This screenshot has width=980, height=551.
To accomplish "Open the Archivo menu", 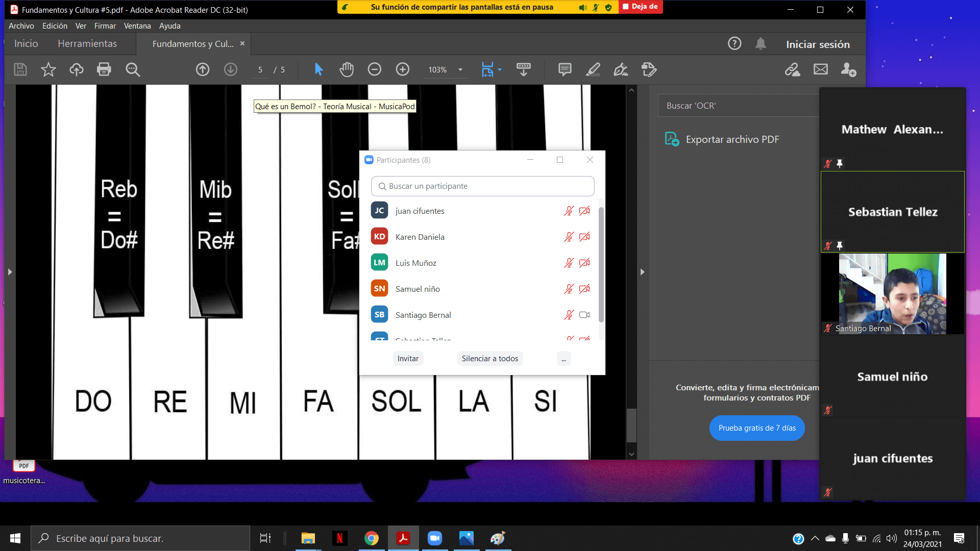I will [x=21, y=26].
